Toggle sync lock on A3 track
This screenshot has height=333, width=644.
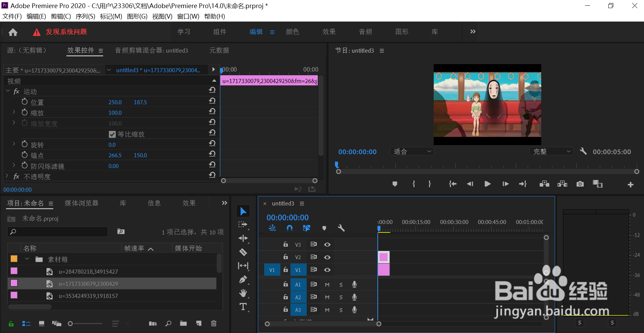pos(313,309)
